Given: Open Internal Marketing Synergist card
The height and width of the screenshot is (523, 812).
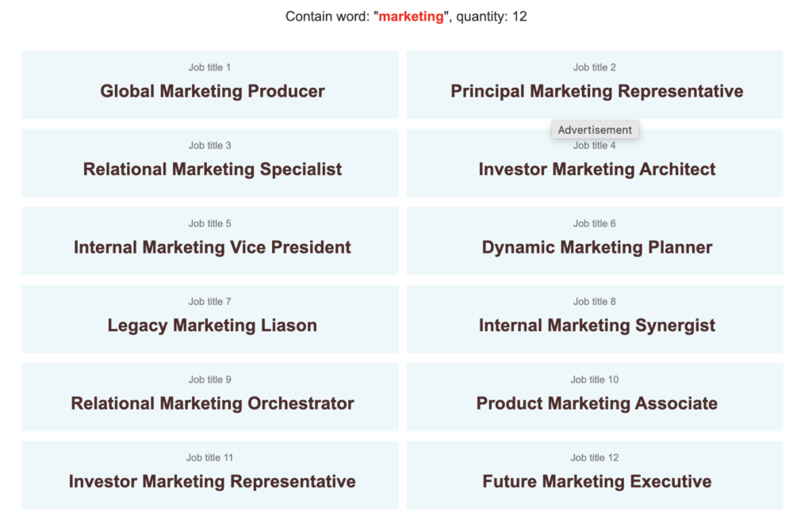Looking at the screenshot, I should (595, 319).
